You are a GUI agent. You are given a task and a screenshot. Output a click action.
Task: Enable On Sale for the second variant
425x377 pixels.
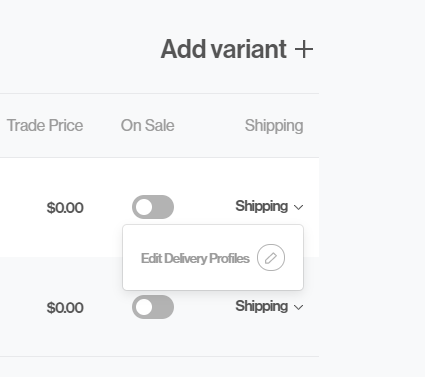tap(153, 307)
